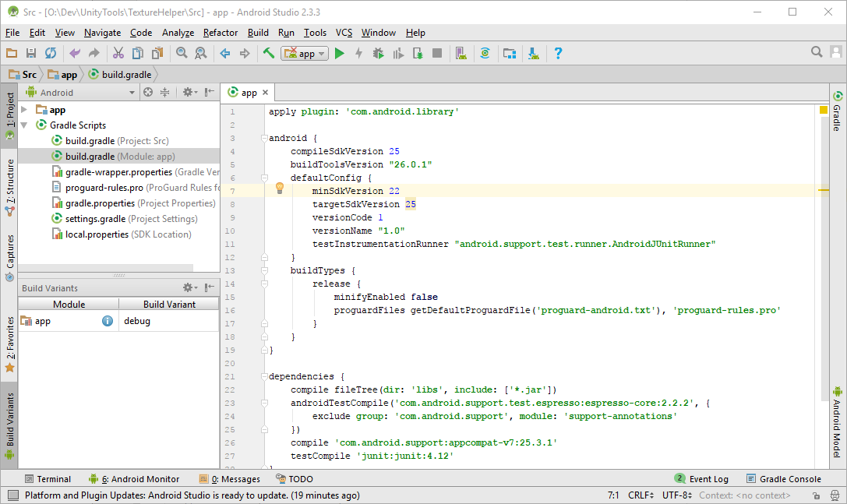Open the SDK Manager download icon
The image size is (847, 504).
(x=534, y=53)
